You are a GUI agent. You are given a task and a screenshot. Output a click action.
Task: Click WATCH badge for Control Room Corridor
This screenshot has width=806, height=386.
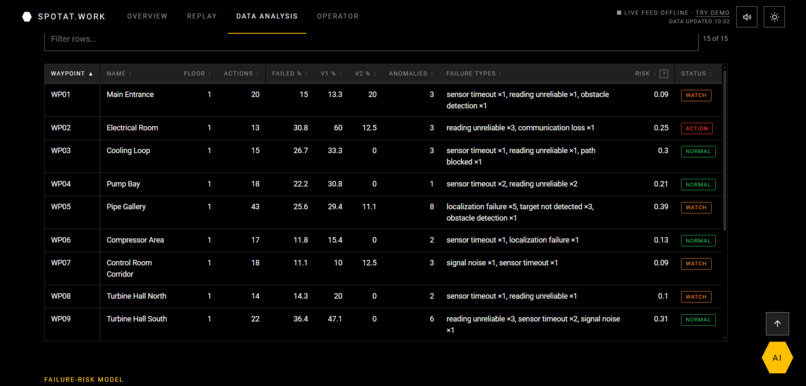coord(697,264)
